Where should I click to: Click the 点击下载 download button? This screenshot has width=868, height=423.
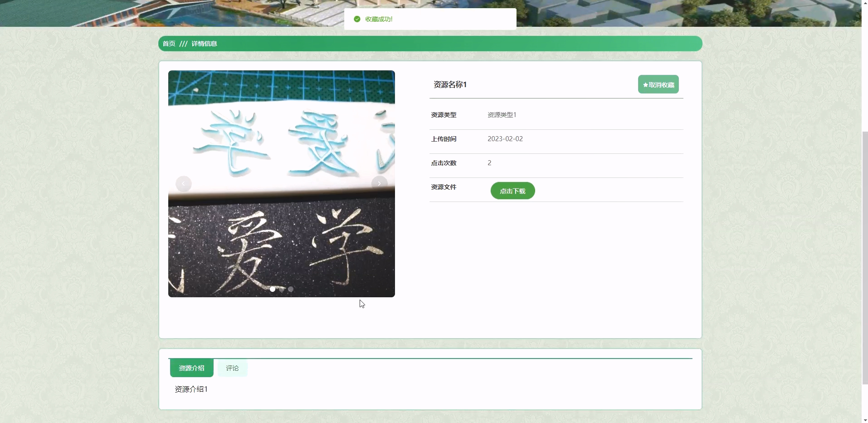click(512, 191)
